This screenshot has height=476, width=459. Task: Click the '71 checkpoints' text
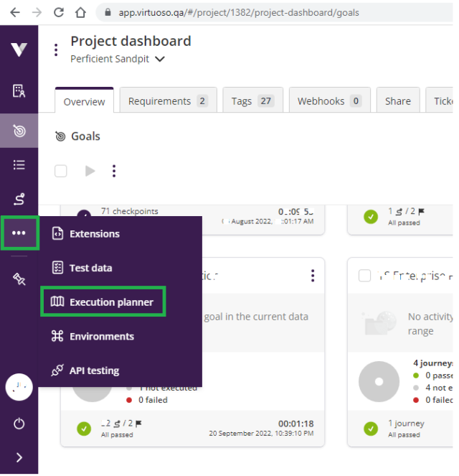point(130,211)
